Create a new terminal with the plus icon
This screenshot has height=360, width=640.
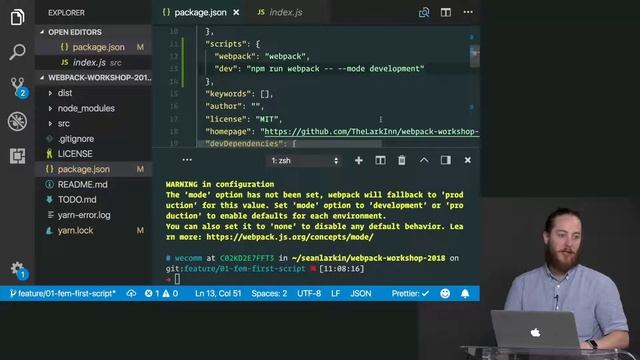coord(358,160)
